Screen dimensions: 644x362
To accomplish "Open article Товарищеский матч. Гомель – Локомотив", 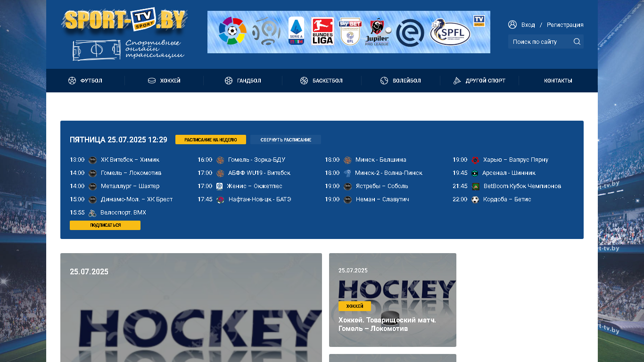I will point(387,324).
